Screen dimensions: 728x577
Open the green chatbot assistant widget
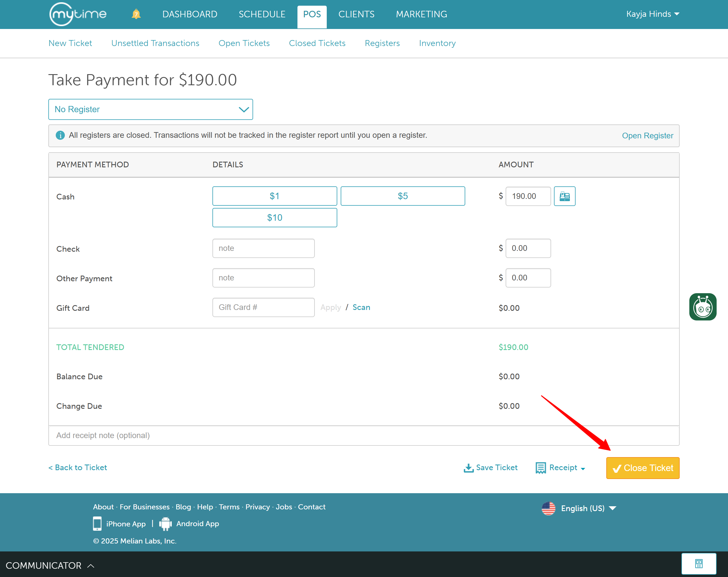(x=702, y=307)
